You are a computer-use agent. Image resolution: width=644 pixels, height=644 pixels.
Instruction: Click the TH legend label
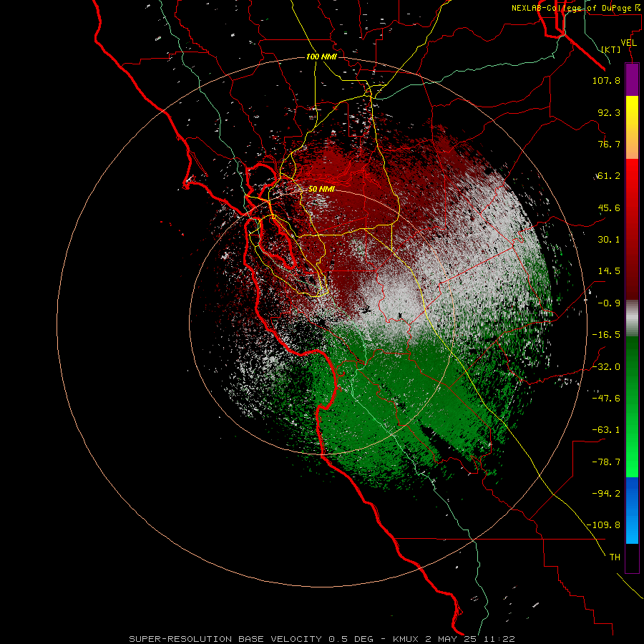point(615,557)
